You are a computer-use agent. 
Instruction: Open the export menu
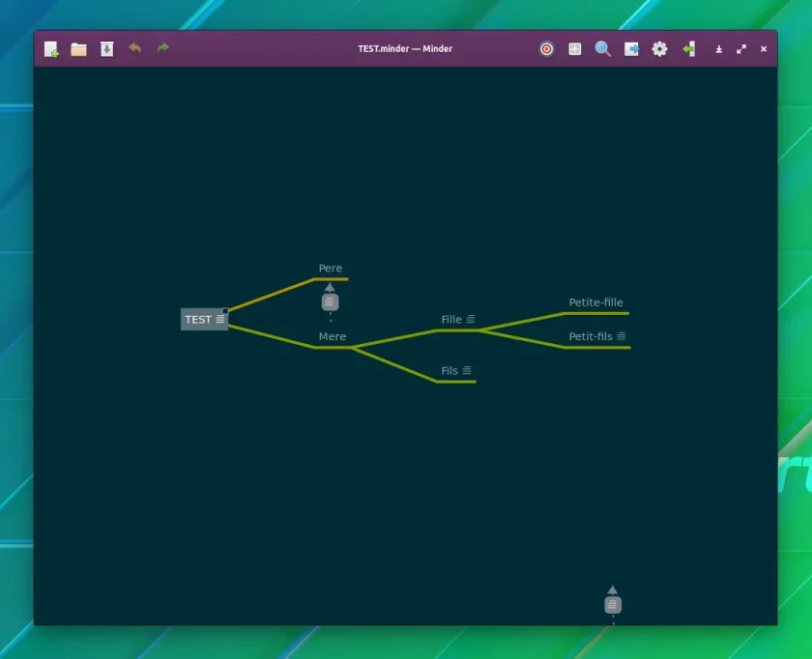pos(631,49)
